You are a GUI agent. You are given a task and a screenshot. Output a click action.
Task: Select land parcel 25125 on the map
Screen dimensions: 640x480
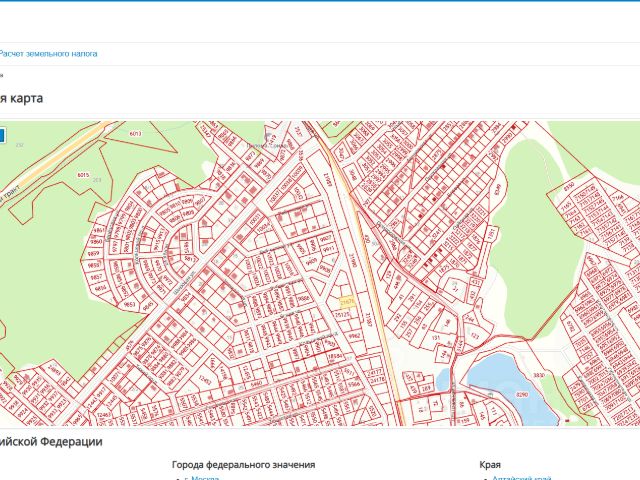pos(342,315)
